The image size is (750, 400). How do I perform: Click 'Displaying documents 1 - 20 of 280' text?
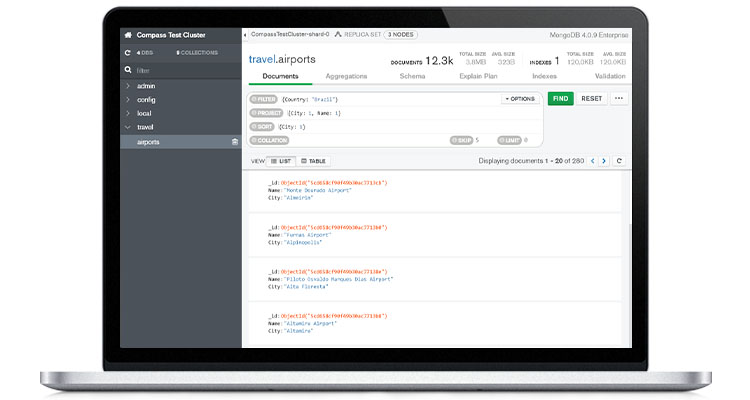tap(531, 161)
